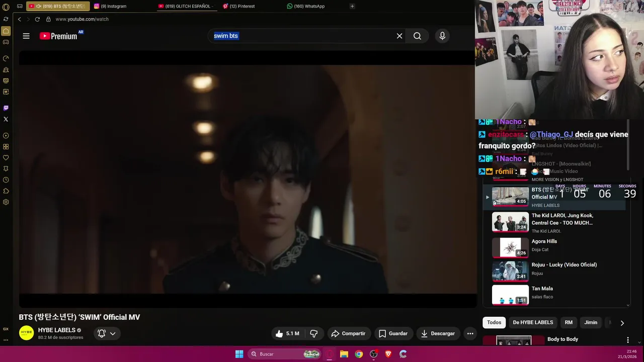Open the YouTube guide hamburger menu
This screenshot has width=644, height=362.
(26, 36)
